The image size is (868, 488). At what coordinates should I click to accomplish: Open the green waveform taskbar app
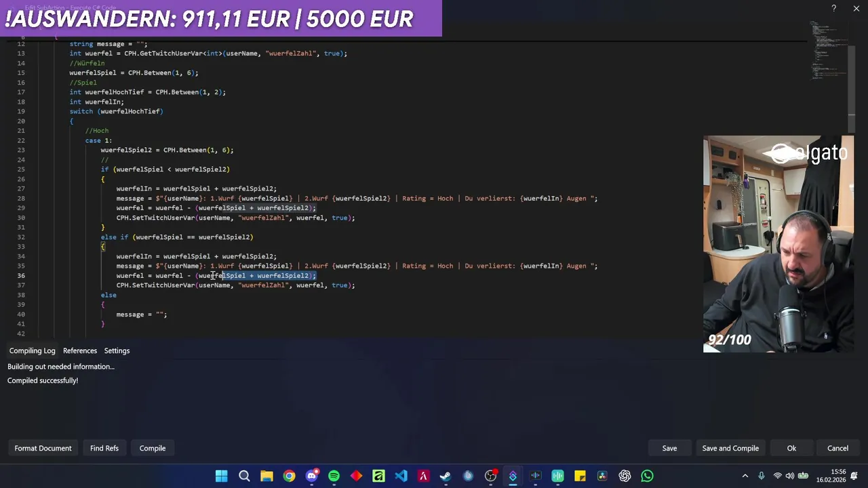coord(557,476)
